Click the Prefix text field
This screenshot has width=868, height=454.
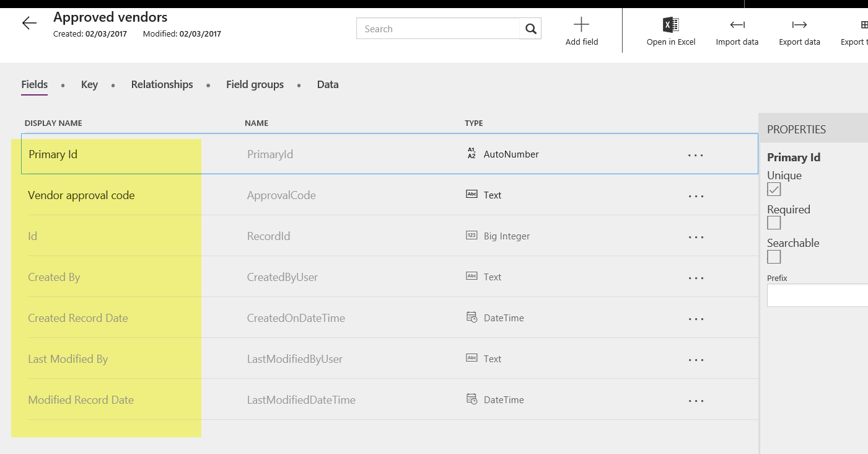pos(817,295)
